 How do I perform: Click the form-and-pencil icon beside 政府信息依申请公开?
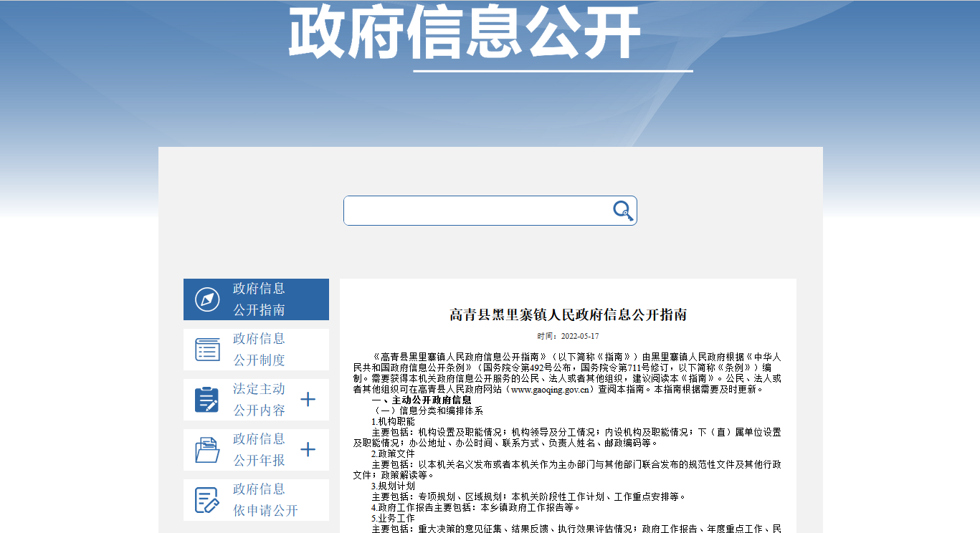207,500
